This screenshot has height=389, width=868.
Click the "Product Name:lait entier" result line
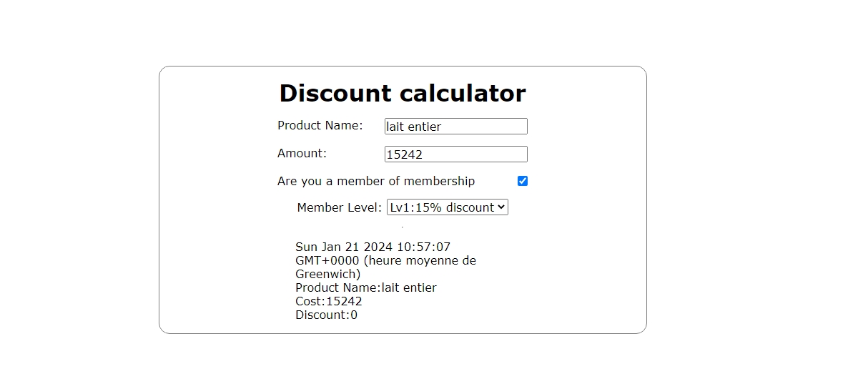pos(366,287)
